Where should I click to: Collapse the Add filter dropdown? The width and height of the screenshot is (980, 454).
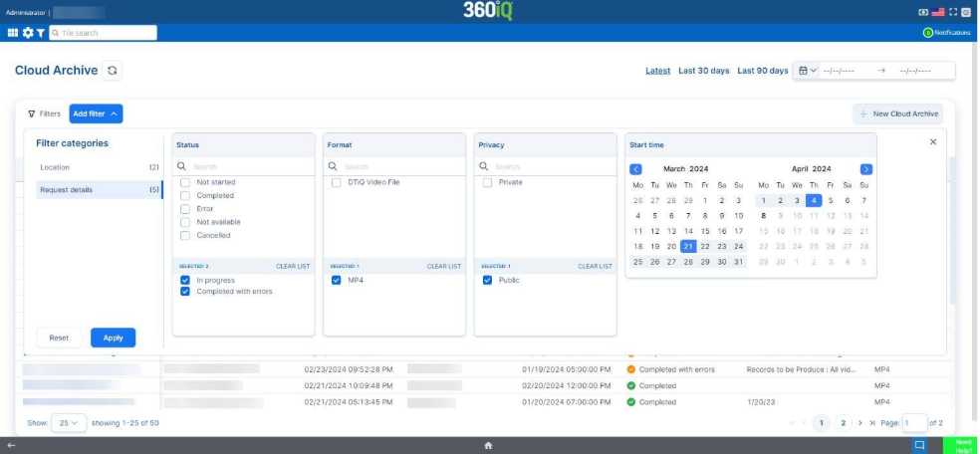tap(97, 114)
